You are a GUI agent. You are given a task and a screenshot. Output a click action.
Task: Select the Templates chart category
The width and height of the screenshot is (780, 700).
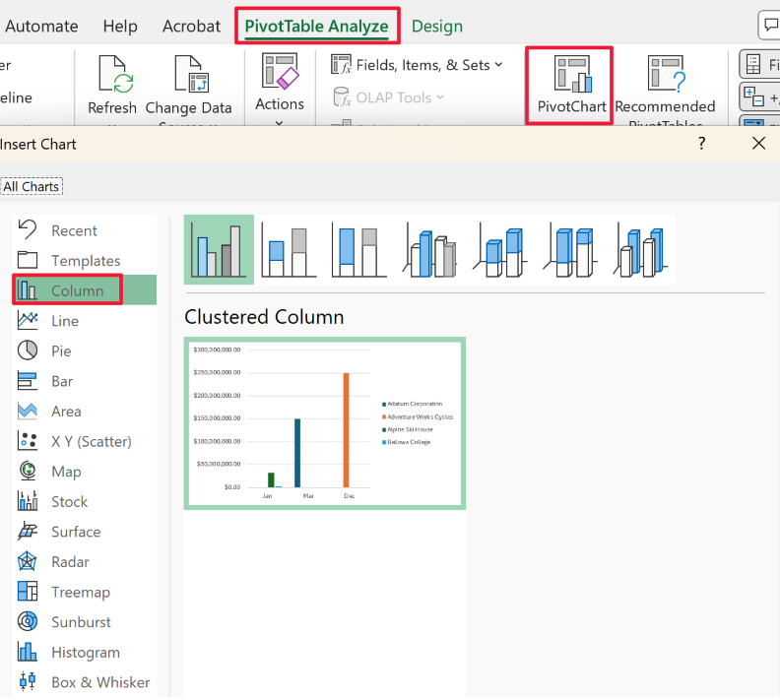[x=85, y=260]
